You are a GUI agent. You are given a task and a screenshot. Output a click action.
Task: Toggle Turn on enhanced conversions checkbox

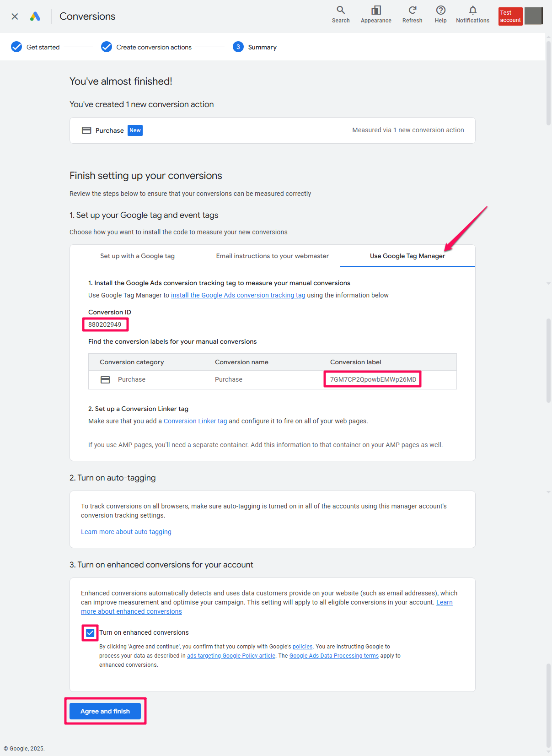pyautogui.click(x=90, y=633)
